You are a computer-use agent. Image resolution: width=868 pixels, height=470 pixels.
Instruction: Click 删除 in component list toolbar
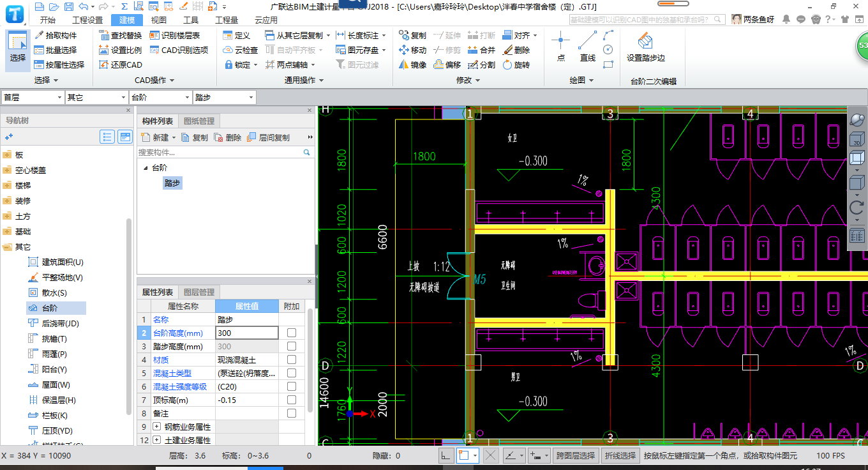point(227,137)
